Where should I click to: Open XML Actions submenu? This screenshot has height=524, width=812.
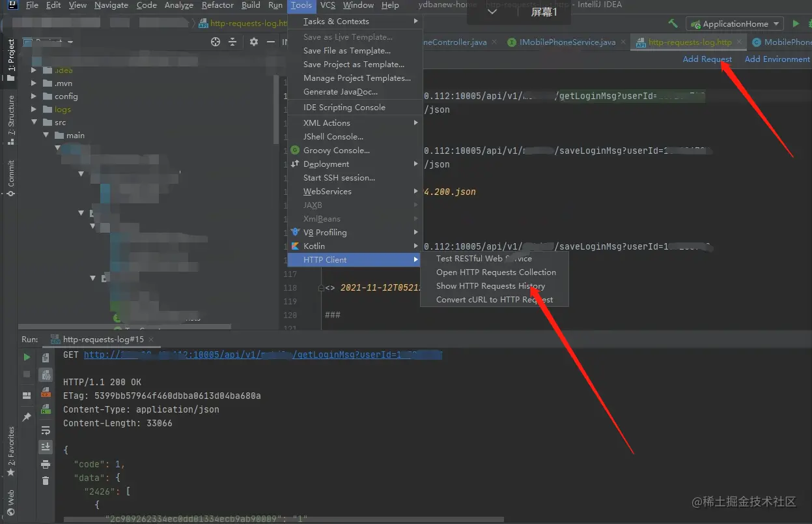(355, 123)
